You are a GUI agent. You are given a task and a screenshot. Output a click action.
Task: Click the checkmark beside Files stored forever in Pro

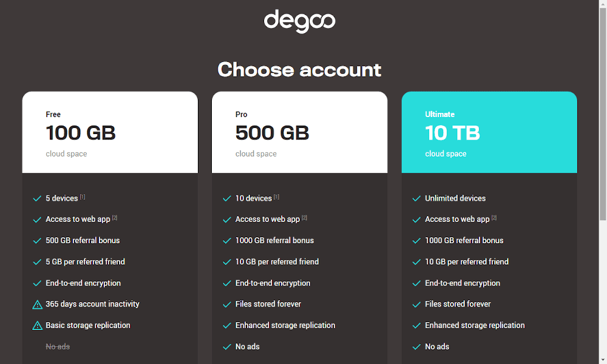pos(227,305)
